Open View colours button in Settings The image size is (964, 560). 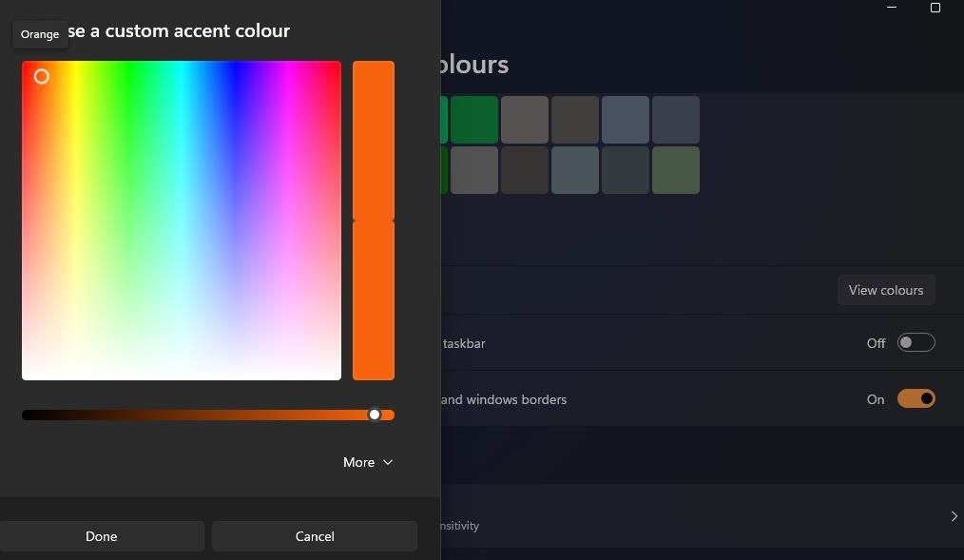pyautogui.click(x=886, y=290)
